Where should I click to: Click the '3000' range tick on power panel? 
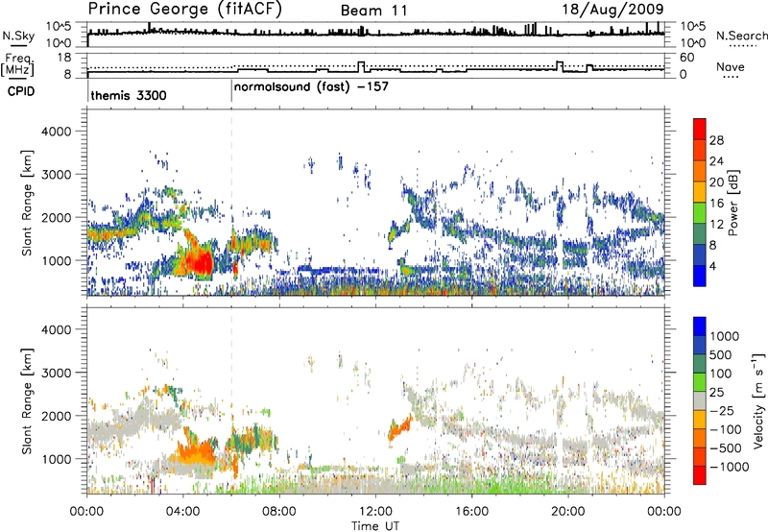(56, 175)
